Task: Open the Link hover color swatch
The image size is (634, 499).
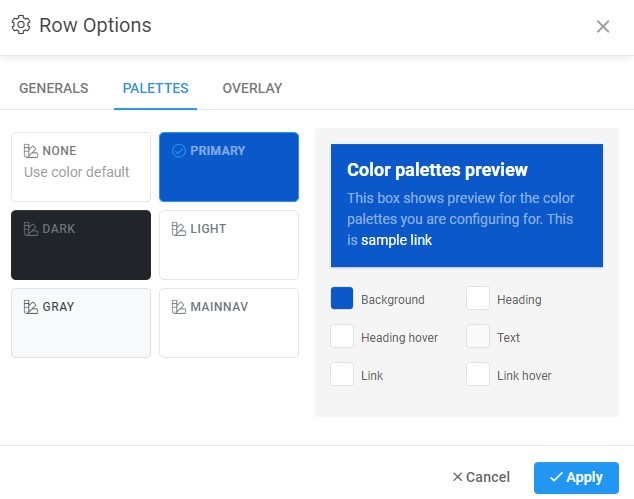Action: pos(478,375)
